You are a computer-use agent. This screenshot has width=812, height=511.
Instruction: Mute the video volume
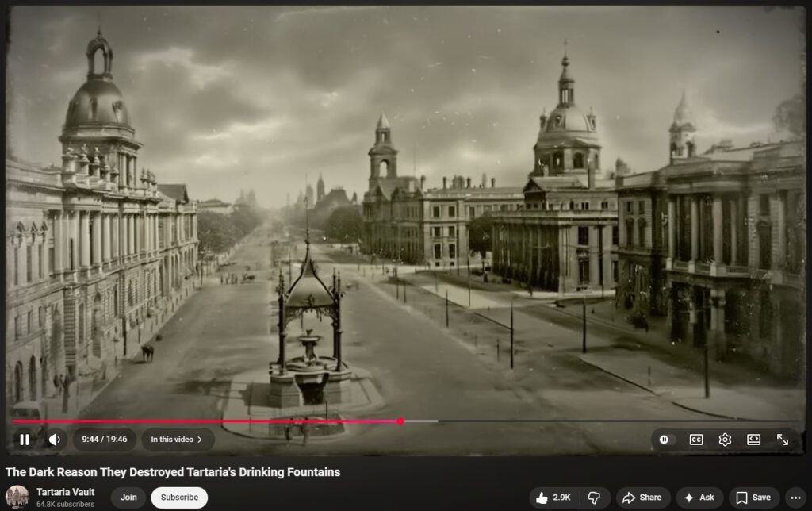54,440
